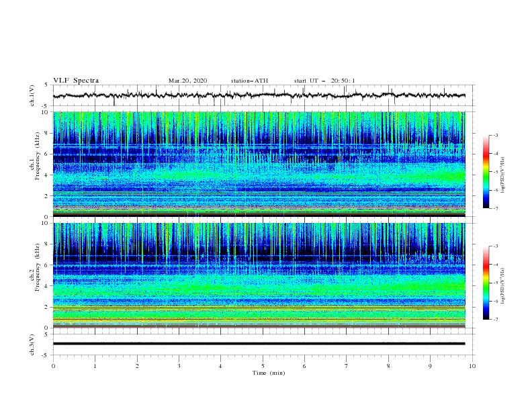Click the ch.1 voltage waveform trace

[259, 95]
